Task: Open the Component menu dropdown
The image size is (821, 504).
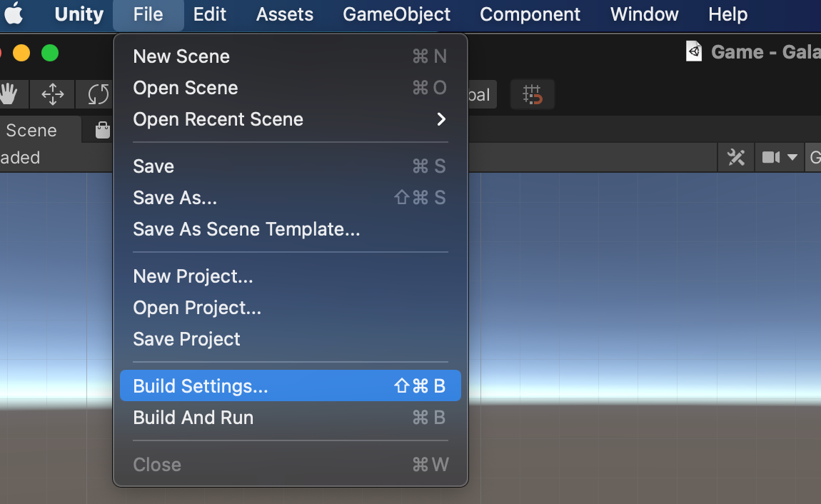Action: [530, 14]
